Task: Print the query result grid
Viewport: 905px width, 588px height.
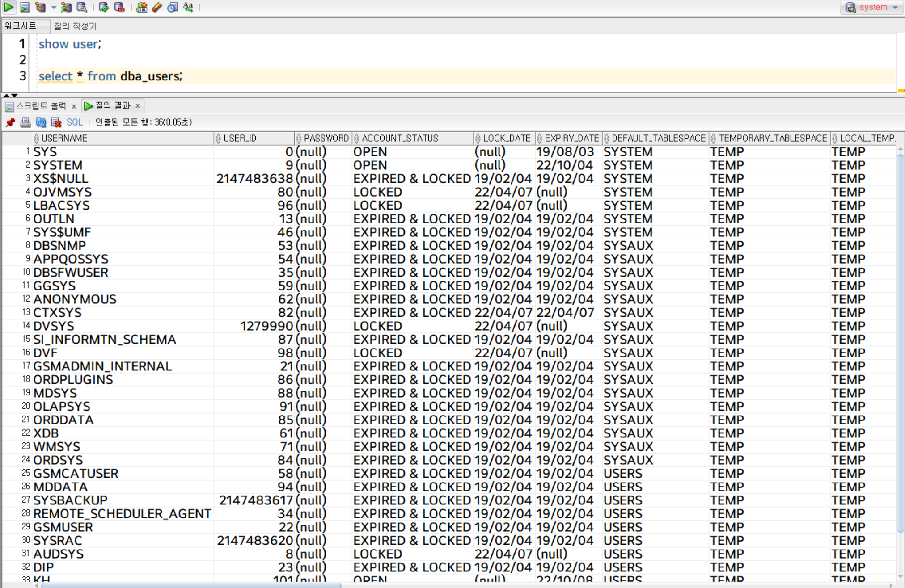Action: (25, 122)
